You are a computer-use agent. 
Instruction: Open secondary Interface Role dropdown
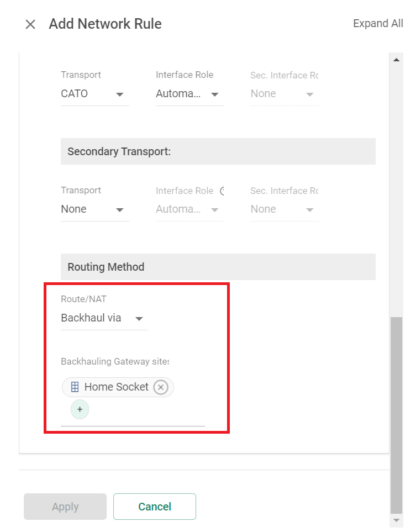pyautogui.click(x=189, y=209)
